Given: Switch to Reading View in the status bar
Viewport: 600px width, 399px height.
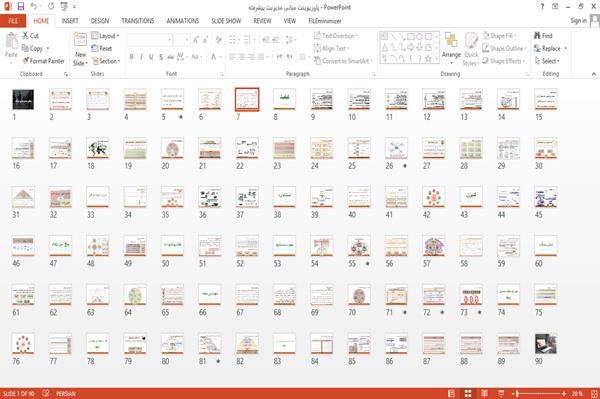Looking at the screenshot, I should click(484, 393).
